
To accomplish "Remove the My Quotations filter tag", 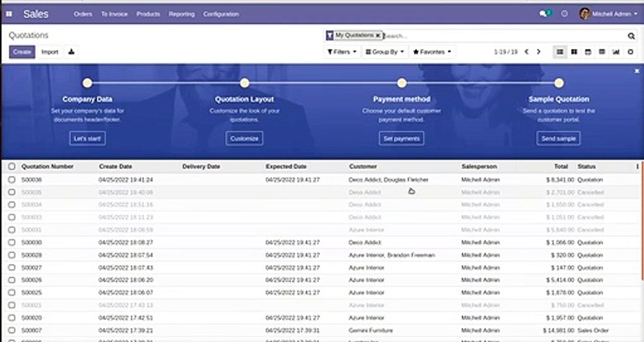I will (378, 36).
